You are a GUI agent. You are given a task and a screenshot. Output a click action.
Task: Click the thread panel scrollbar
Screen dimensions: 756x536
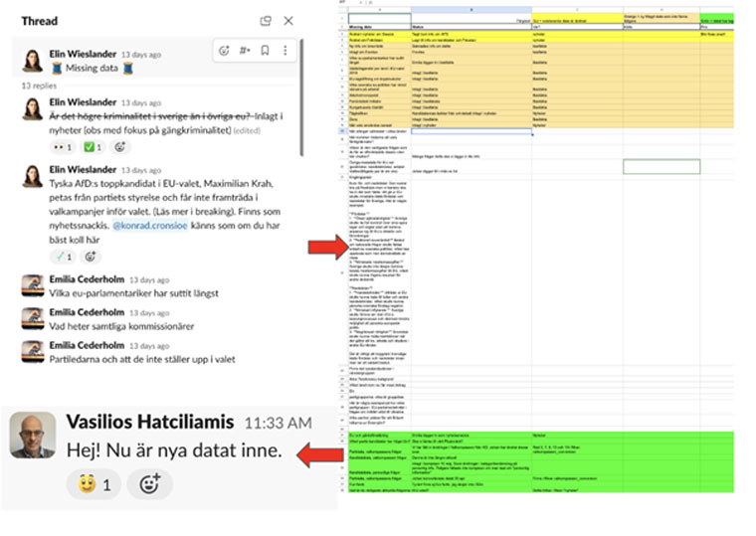point(301,97)
